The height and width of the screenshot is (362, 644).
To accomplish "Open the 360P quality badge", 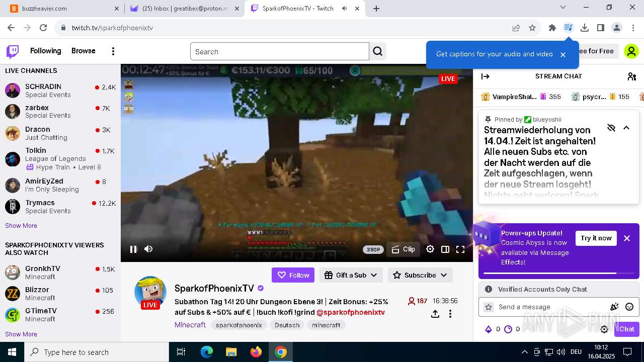I will [x=373, y=249].
